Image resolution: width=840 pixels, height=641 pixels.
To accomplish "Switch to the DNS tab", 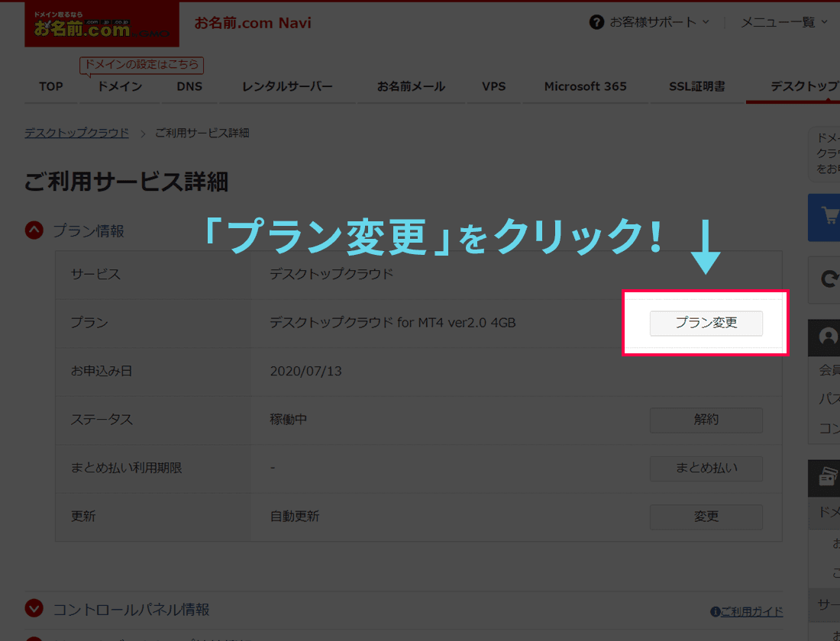I will tap(189, 86).
